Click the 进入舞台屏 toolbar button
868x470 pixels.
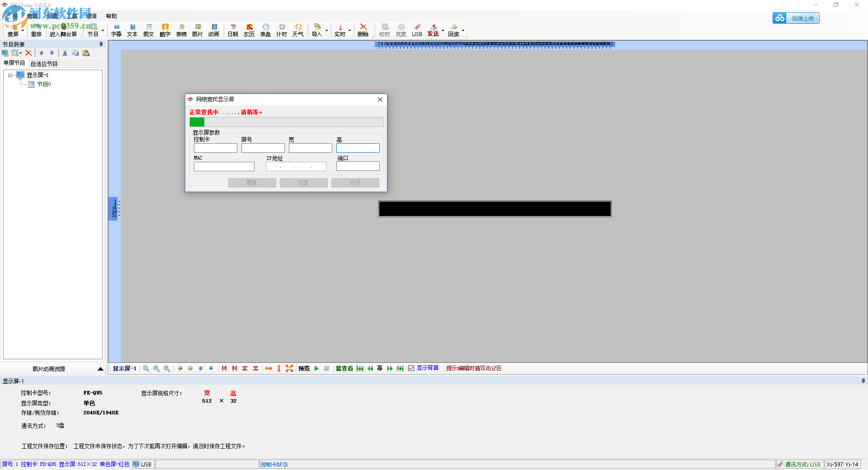pos(63,30)
